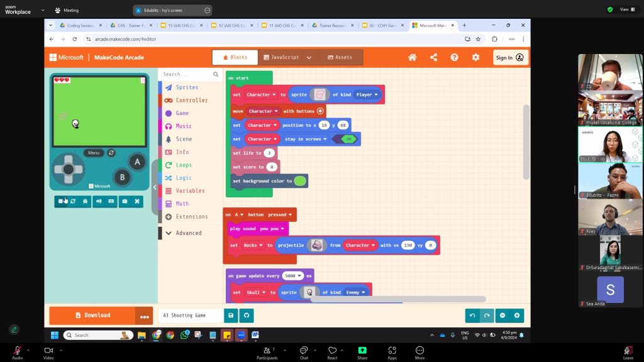Open Windows Start menu
This screenshot has height=362, width=644.
55,335
